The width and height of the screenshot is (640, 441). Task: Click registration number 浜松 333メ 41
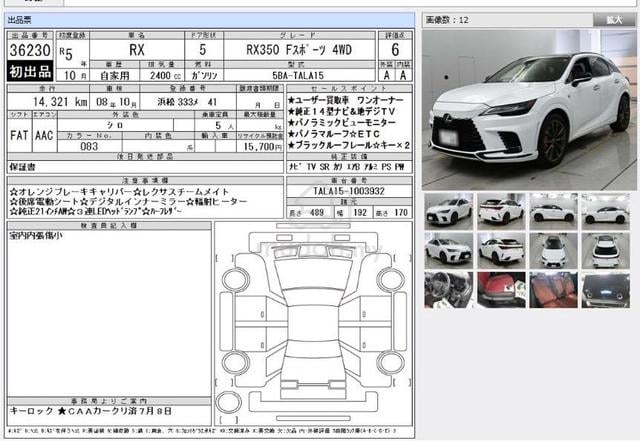pyautogui.click(x=187, y=102)
